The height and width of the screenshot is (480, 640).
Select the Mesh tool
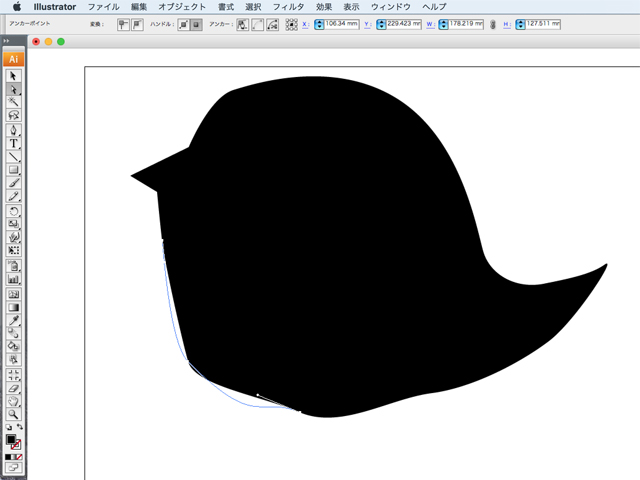(x=13, y=294)
